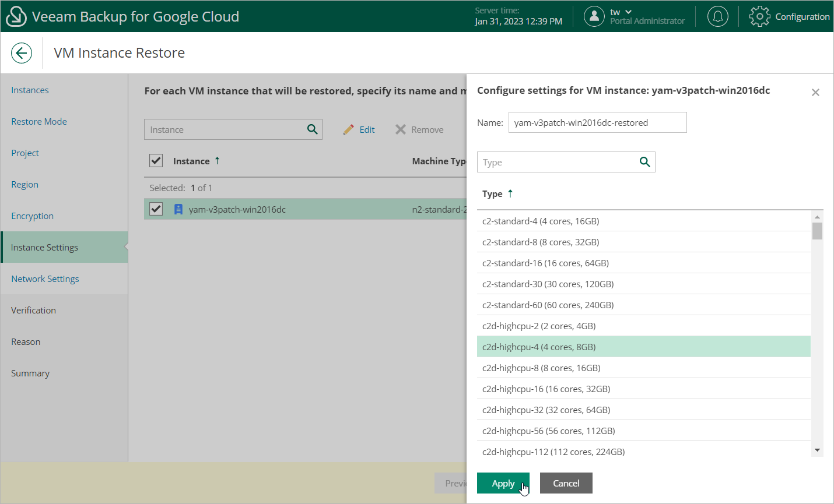834x504 pixels.
Task: Open the user profile avatar icon
Action: 594,16
